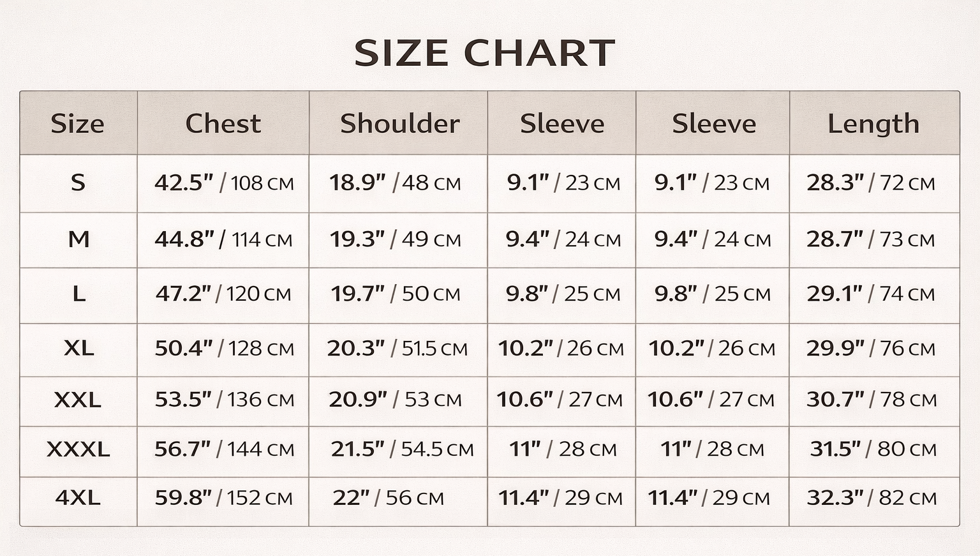
Task: Select the 50.4" / 128 cm chest value
Action: tap(224, 349)
